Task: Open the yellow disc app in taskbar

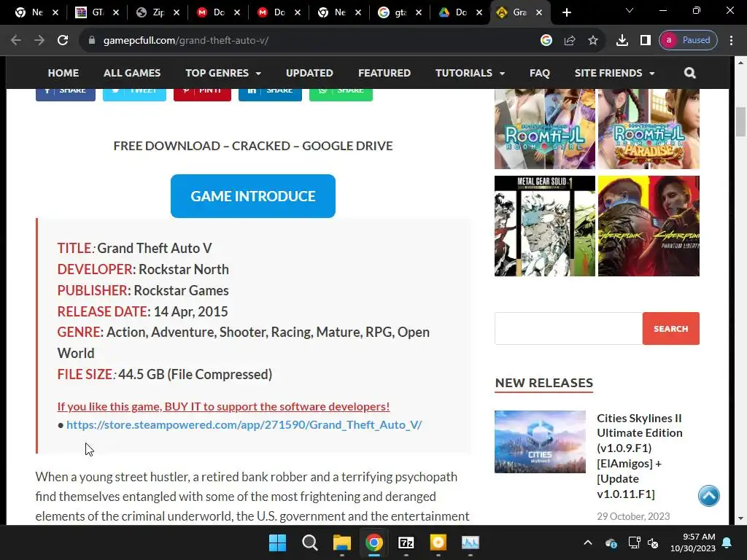Action: [x=438, y=542]
